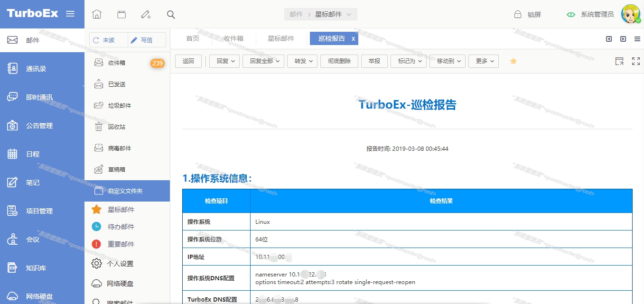This screenshot has width=644, height=304.
Task: Open the 邮件 module in the sidebar
Action: [42, 40]
